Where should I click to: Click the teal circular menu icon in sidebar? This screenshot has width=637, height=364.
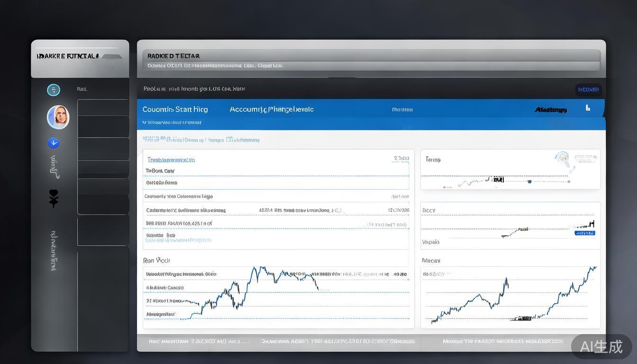pos(54,90)
